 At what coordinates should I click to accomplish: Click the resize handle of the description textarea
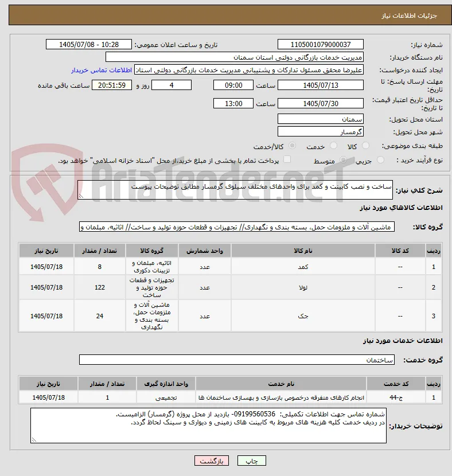[x=81, y=196]
